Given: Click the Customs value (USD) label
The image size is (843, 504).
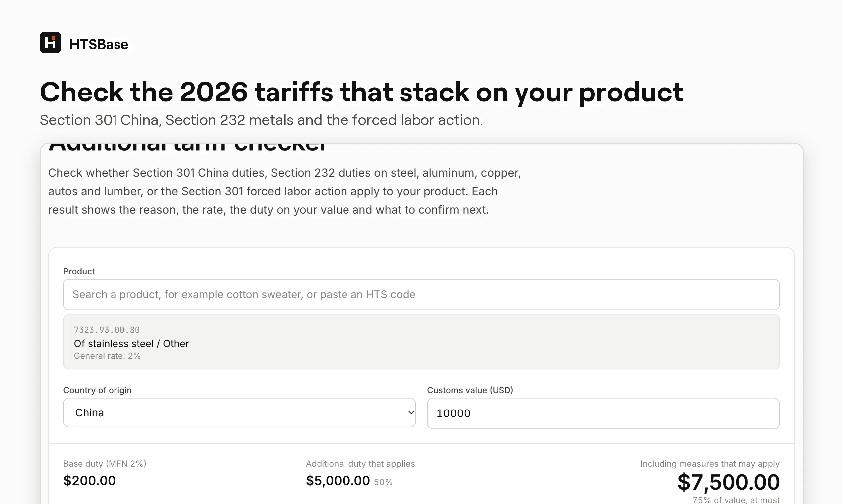Looking at the screenshot, I should [x=470, y=390].
